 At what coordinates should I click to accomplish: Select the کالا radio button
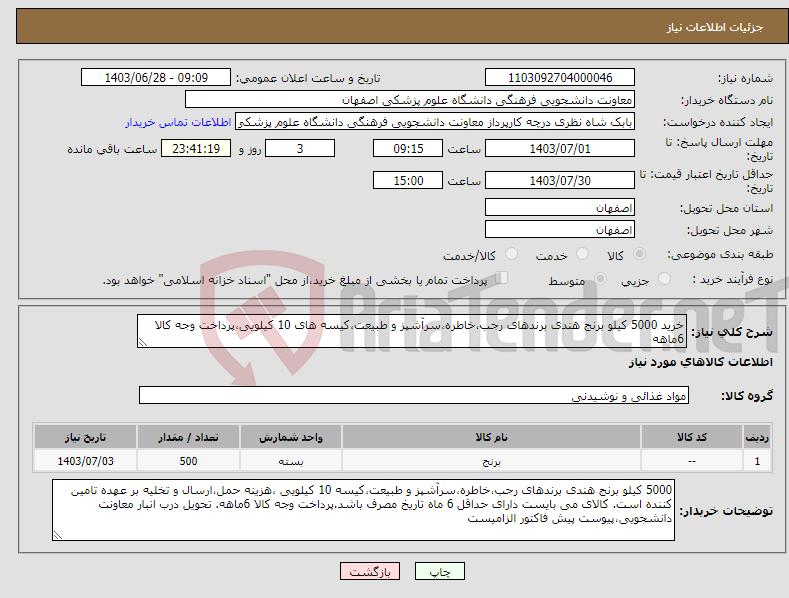click(x=639, y=254)
